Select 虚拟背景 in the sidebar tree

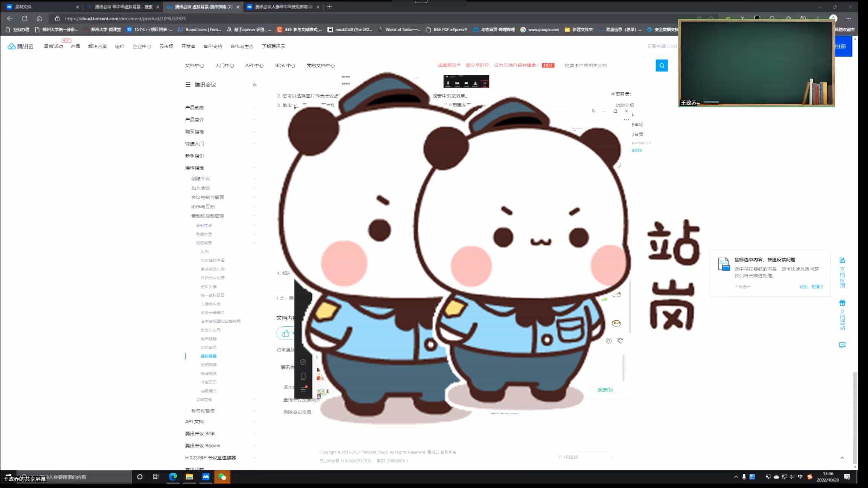coord(208,356)
